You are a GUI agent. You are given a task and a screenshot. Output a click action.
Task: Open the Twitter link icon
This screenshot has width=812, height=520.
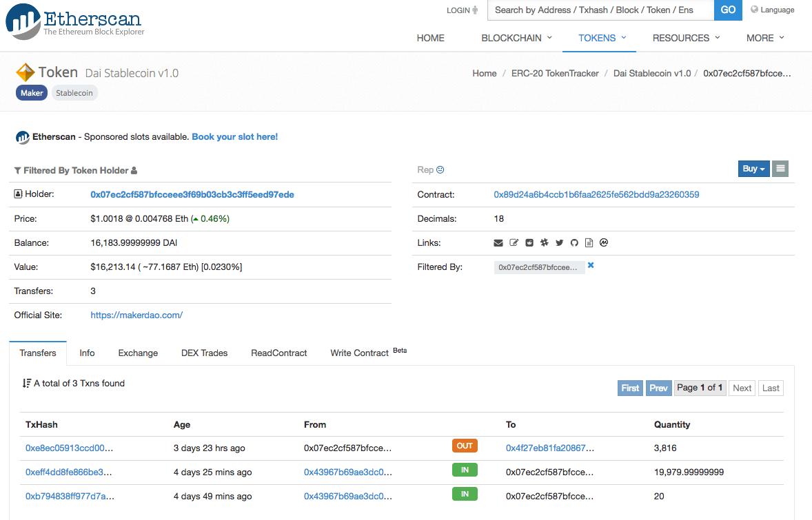559,242
